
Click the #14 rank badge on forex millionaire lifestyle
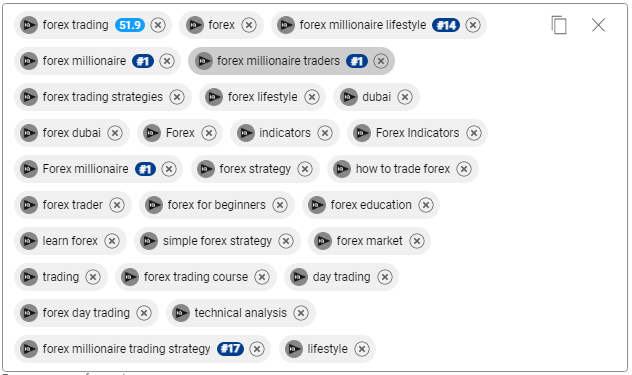[x=446, y=25]
